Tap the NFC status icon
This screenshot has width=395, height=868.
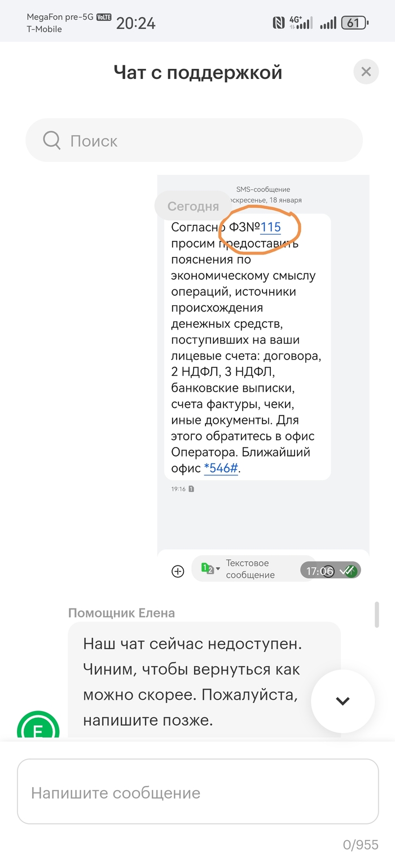(278, 23)
